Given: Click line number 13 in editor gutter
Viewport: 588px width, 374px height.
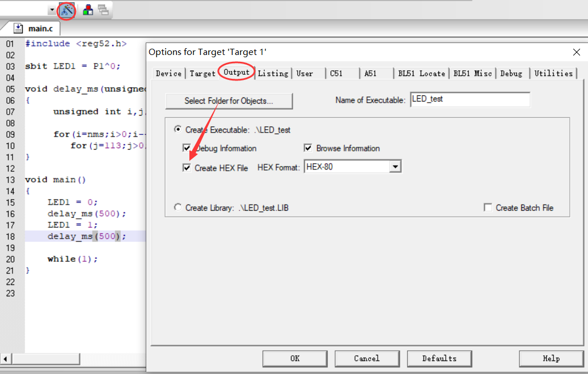Looking at the screenshot, I should pos(10,180).
